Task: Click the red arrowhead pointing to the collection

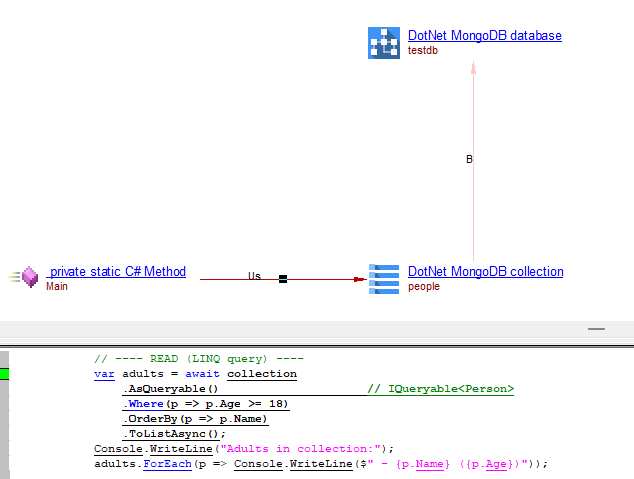Action: (360, 279)
